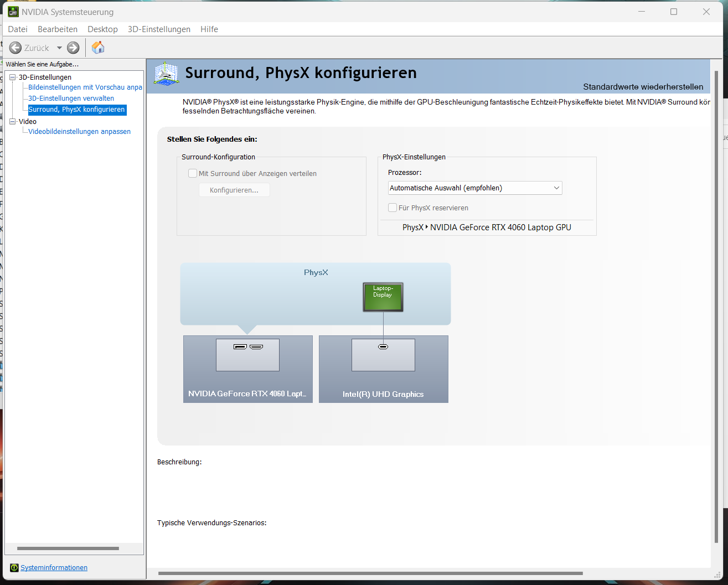Open the Datei menu

[x=18, y=29]
